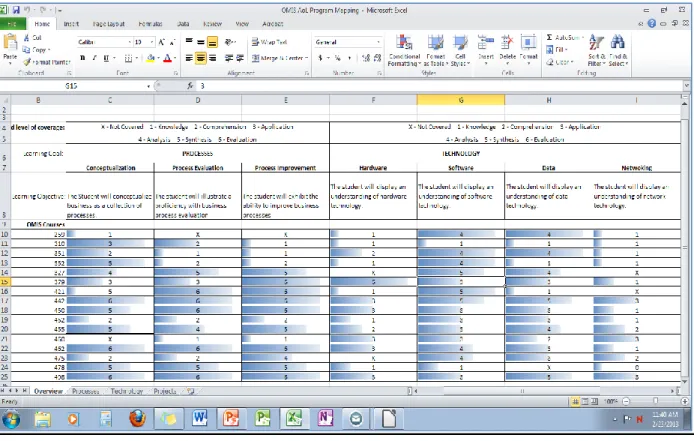Toggle Align Text Left
The image size is (694, 441).
189,58
